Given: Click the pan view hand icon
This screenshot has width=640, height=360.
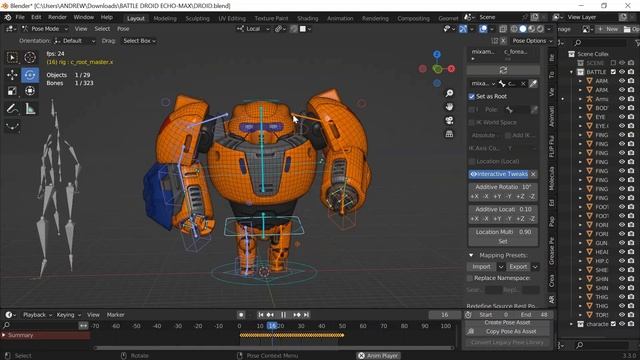Looking at the screenshot, I should 449,107.
